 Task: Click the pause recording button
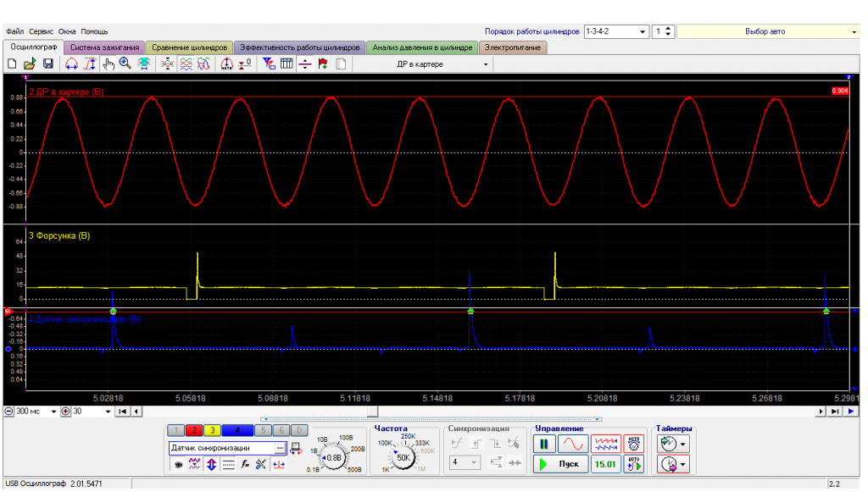point(544,444)
